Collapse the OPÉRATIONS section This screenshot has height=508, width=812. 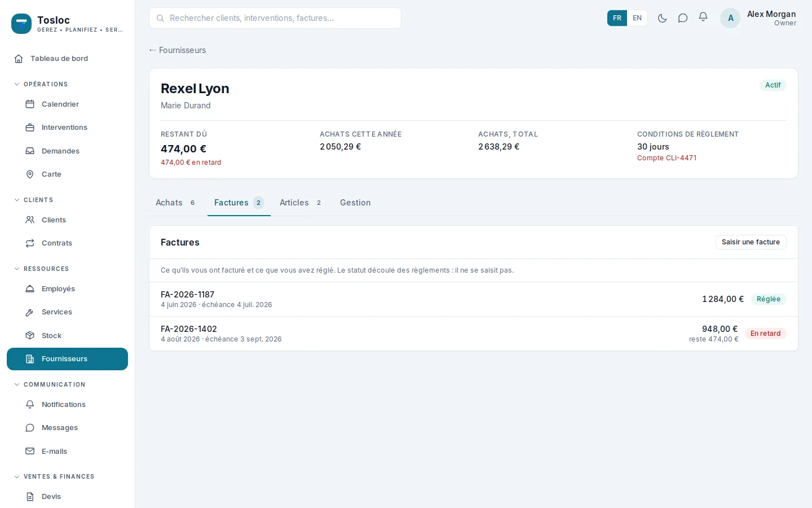click(41, 84)
